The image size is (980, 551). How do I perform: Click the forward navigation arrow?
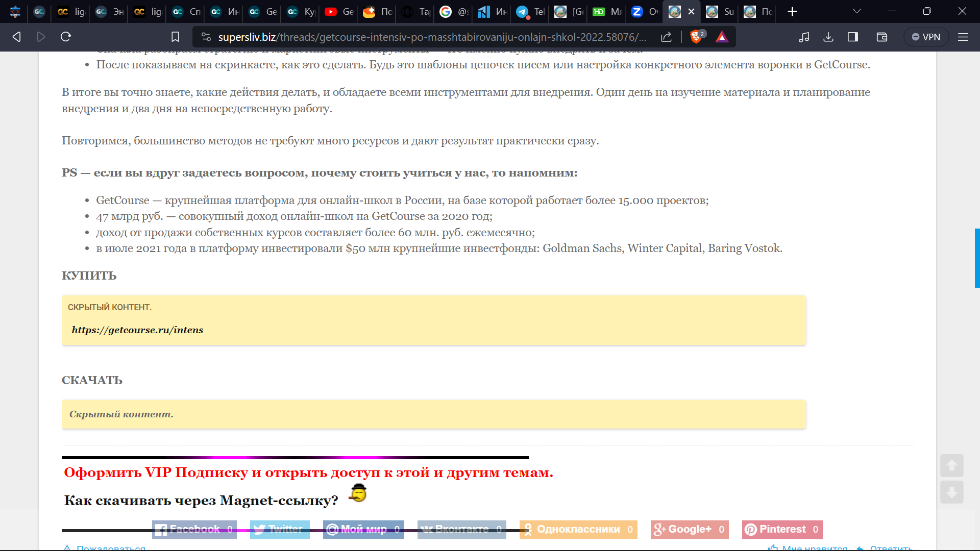(x=41, y=37)
